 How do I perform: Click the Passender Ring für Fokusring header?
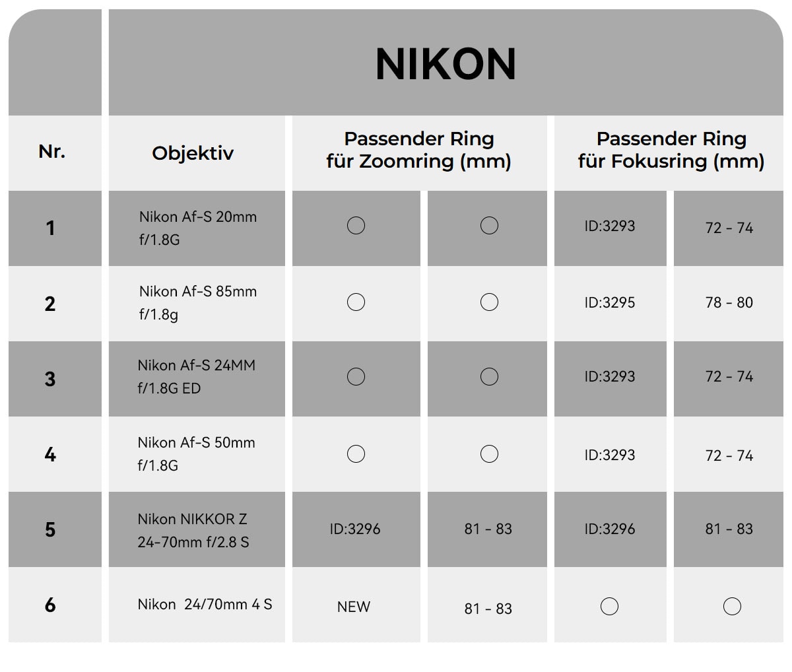click(671, 150)
